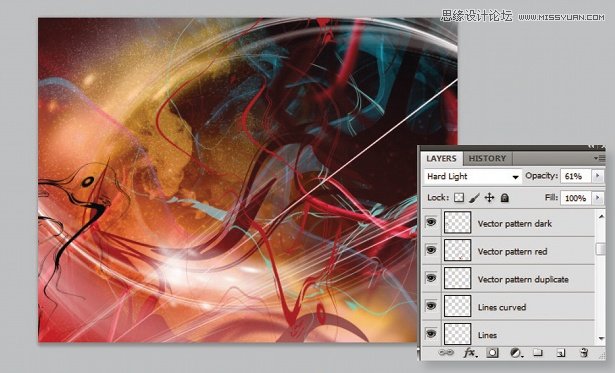Screen dimensions: 615x373
Task: Create a new layer
Action: (561, 353)
